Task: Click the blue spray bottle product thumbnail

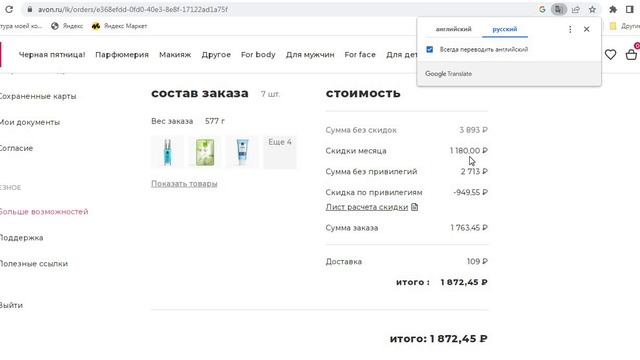Action: [x=167, y=152]
